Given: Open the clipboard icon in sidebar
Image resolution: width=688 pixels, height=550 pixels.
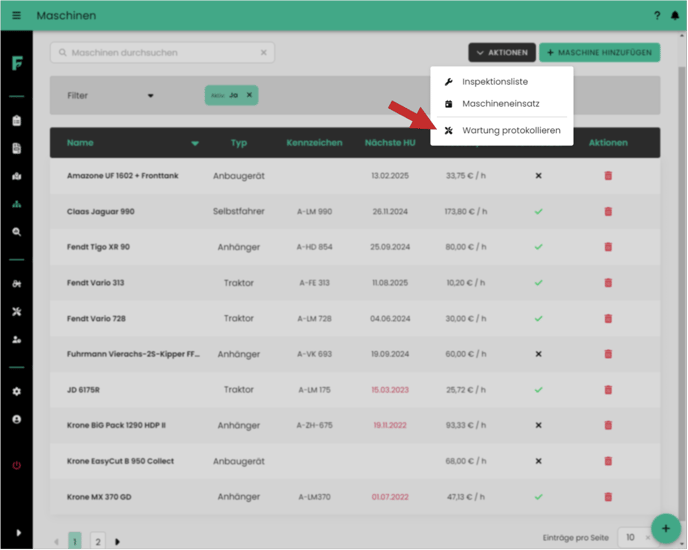Looking at the screenshot, I should 17,121.
